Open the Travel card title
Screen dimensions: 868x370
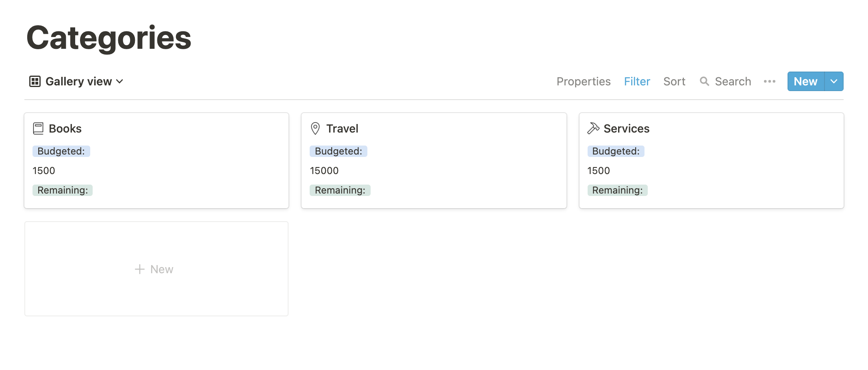342,128
